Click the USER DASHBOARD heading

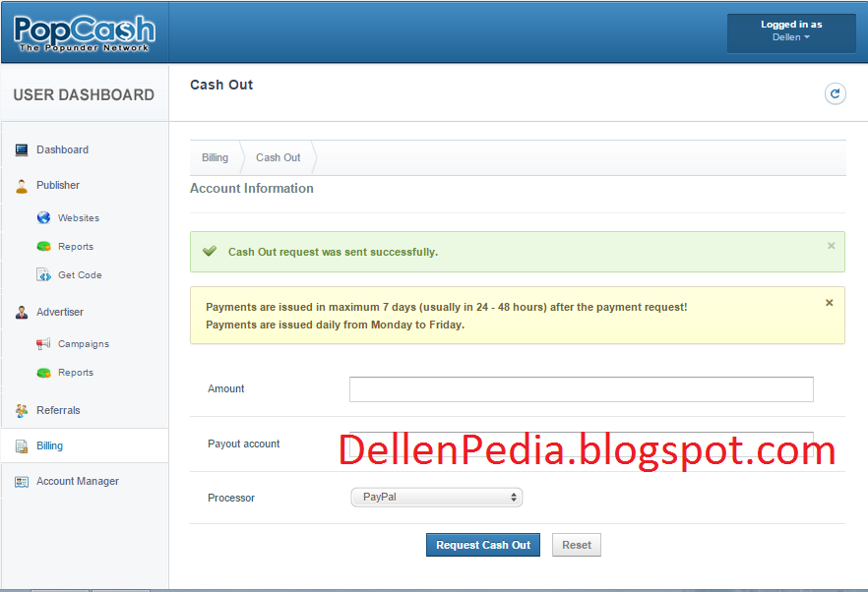(84, 95)
